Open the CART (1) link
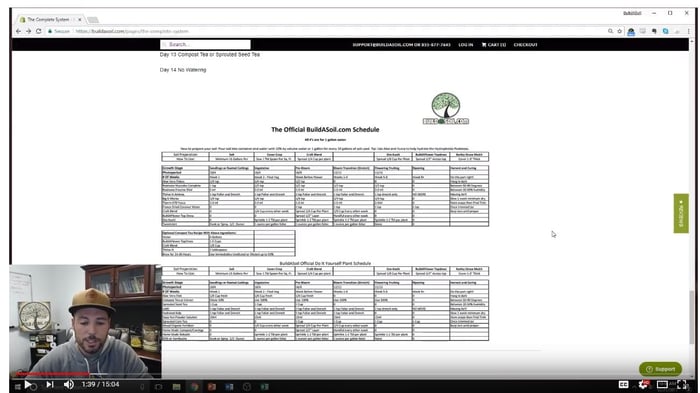This screenshot has height=393, width=700. [x=494, y=45]
